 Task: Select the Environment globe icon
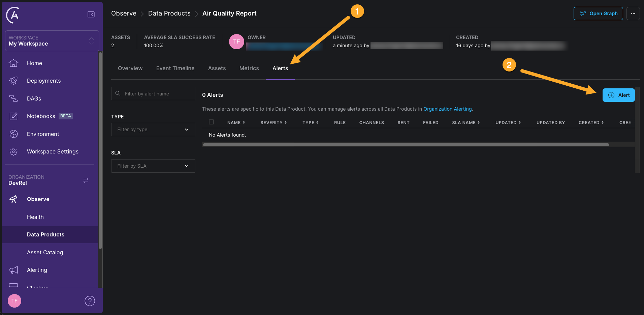click(13, 134)
